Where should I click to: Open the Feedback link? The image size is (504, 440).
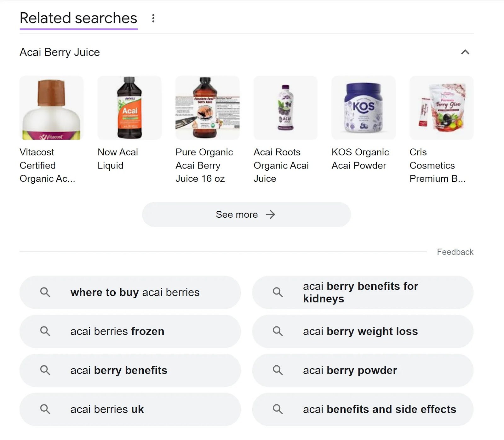pyautogui.click(x=455, y=252)
